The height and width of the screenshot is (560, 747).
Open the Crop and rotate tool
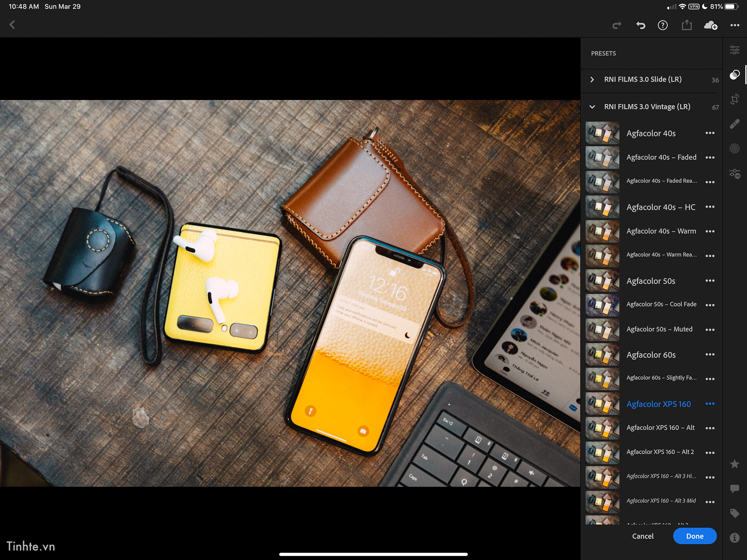tap(735, 99)
